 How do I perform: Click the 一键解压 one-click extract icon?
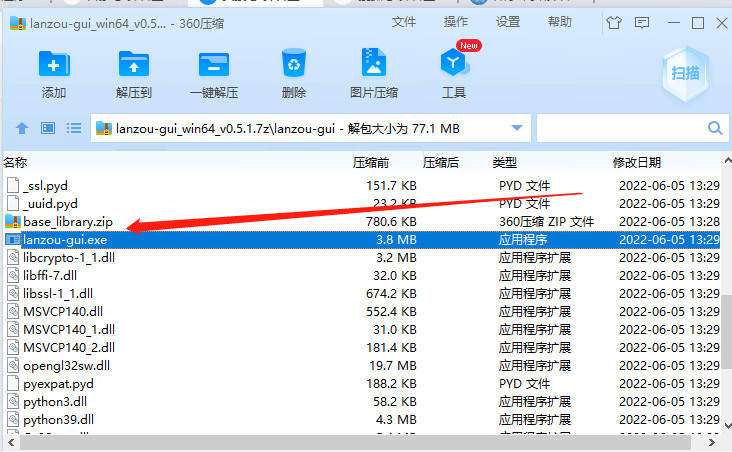click(214, 64)
